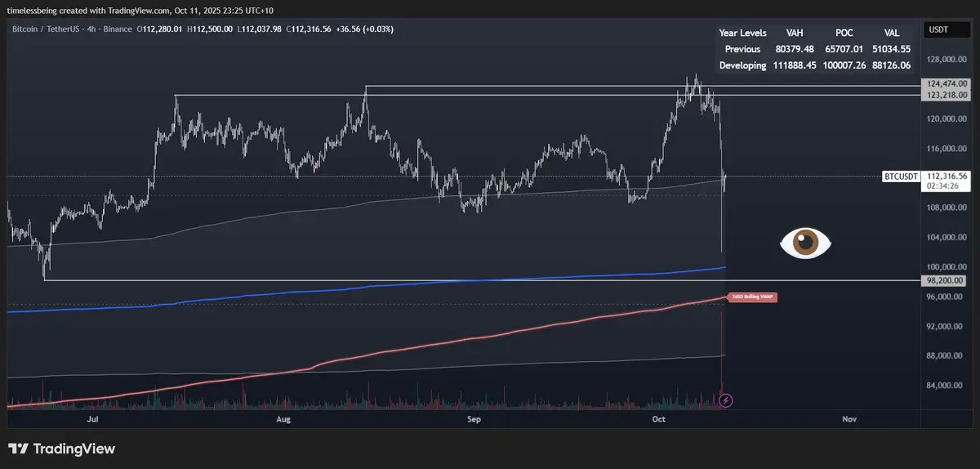Click the high value H112,500.00
The height and width of the screenshot is (469, 980).
[x=210, y=29]
